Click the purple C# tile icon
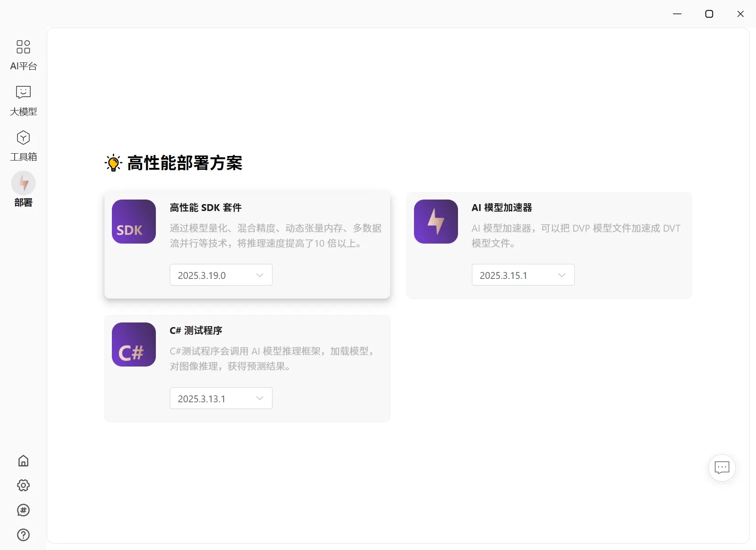Image resolution: width=756 pixels, height=550 pixels. click(134, 344)
